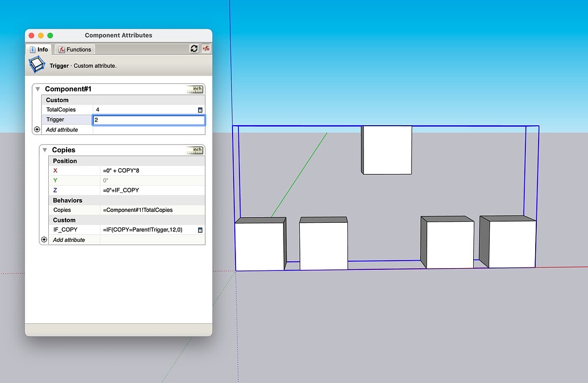The height and width of the screenshot is (383, 588).
Task: Click the inch units button on Copies header
Action: pos(195,150)
